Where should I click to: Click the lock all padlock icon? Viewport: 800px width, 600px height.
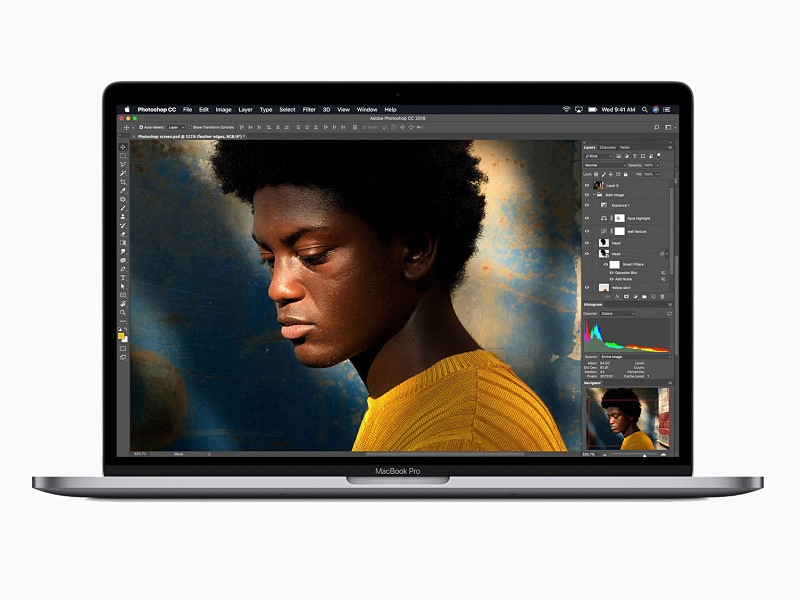626,174
